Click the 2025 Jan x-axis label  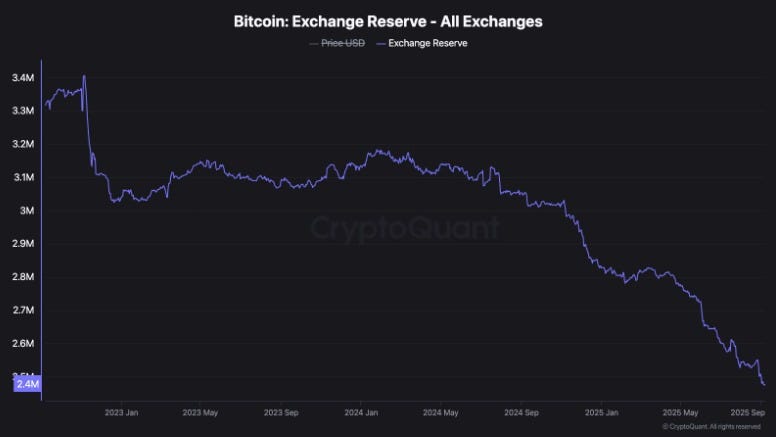click(x=601, y=412)
